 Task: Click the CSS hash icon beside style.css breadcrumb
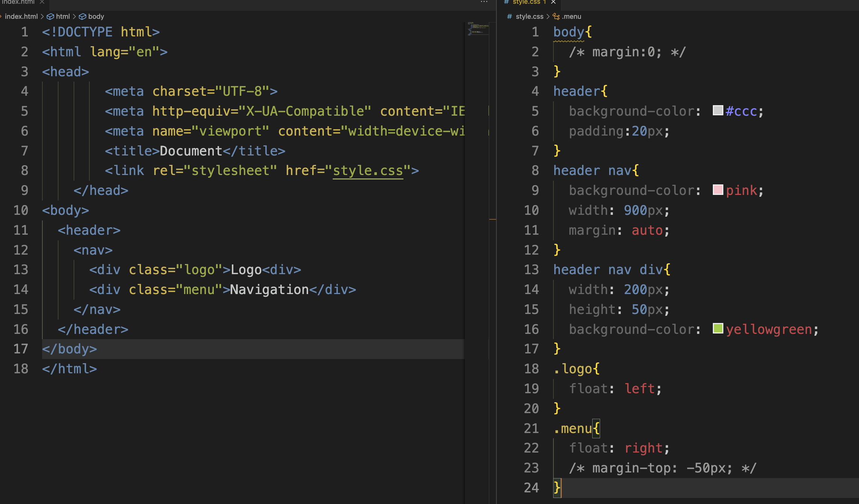509,17
